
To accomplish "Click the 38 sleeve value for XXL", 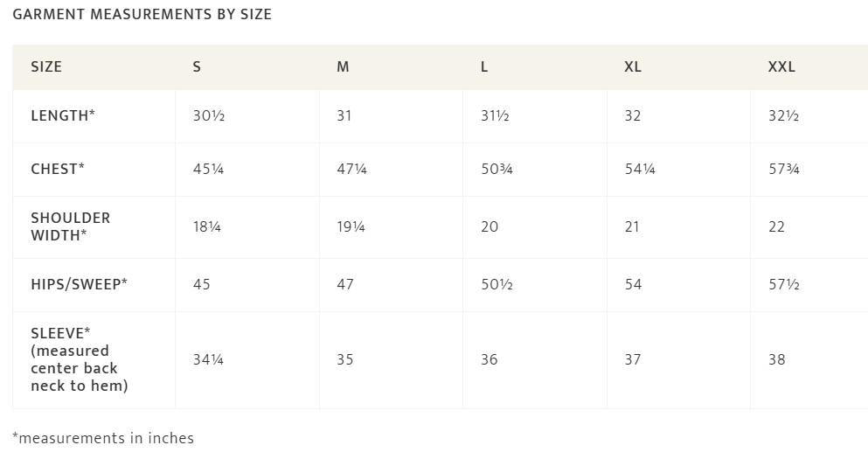I will [777, 359].
